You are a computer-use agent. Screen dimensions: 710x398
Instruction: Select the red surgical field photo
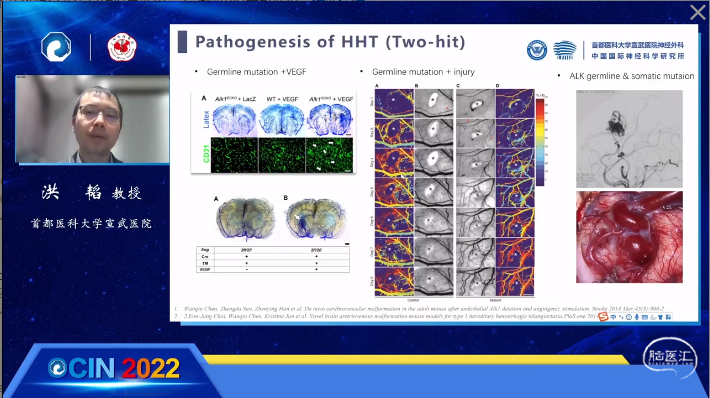(x=629, y=237)
